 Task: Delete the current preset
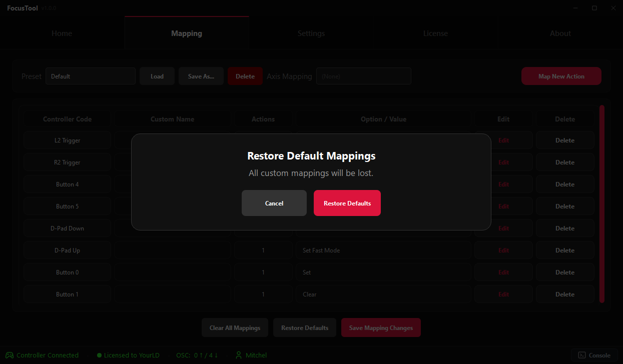click(x=245, y=76)
